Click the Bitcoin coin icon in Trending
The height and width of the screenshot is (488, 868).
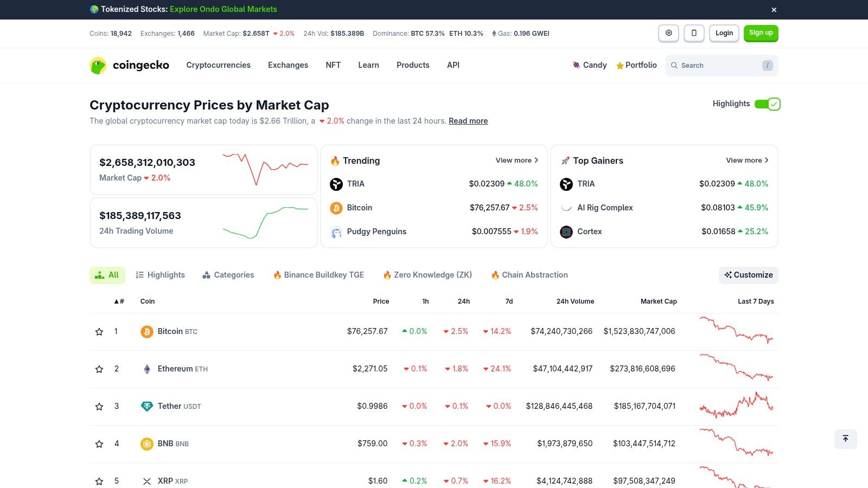click(x=336, y=208)
